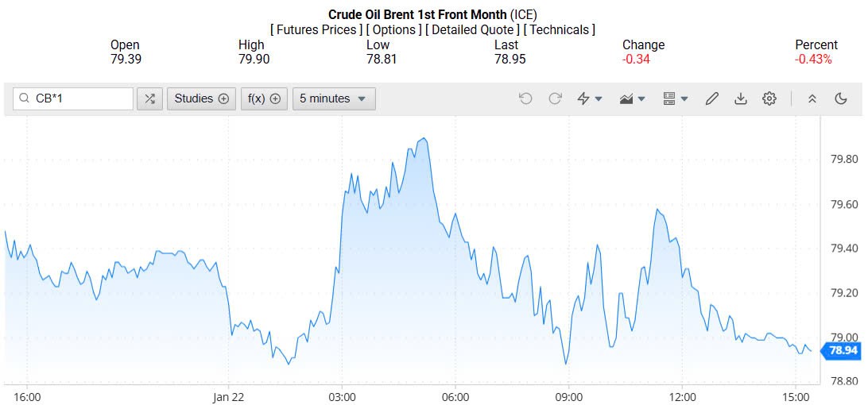Click the f(x) expression button
This screenshot has width=868, height=405.
264,98
